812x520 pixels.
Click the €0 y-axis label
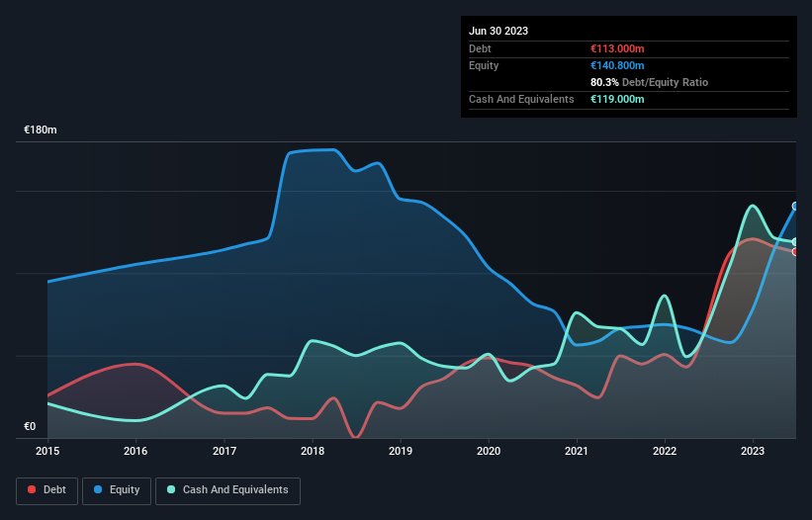coord(30,427)
